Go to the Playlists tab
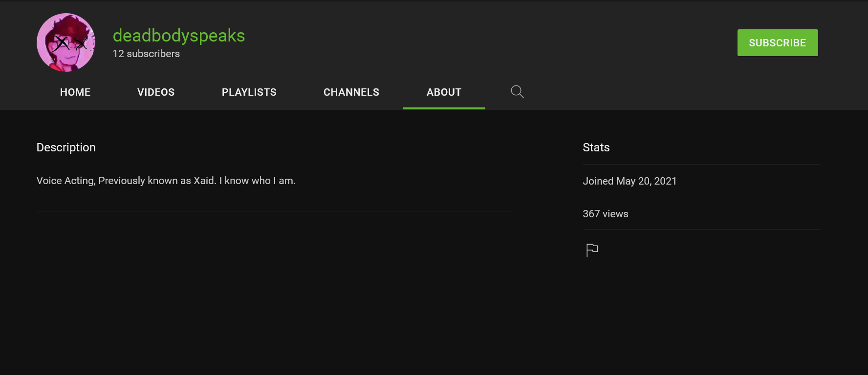Viewport: 868px width, 375px height. click(x=249, y=92)
